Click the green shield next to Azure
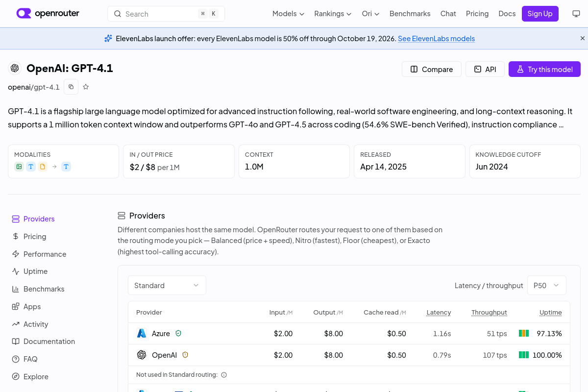Image resolution: width=588 pixels, height=392 pixels. (x=178, y=333)
